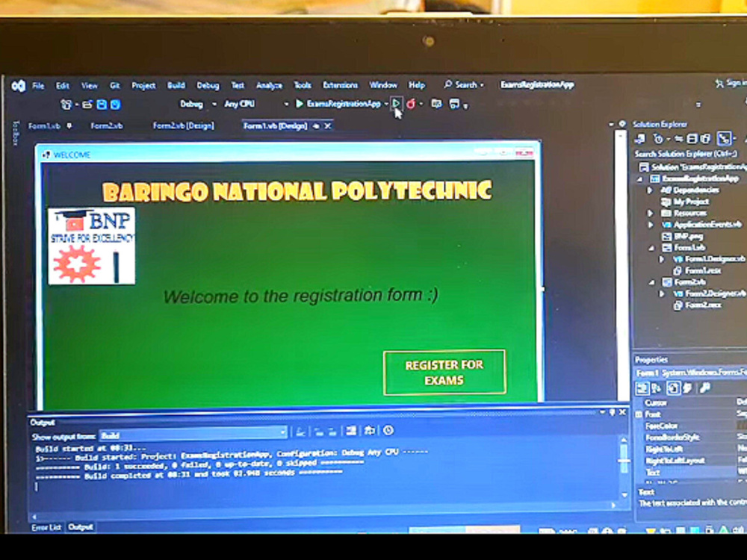Screen dimensions: 747x560
Task: Click the Save All toolbar icon
Action: pyautogui.click(x=115, y=105)
